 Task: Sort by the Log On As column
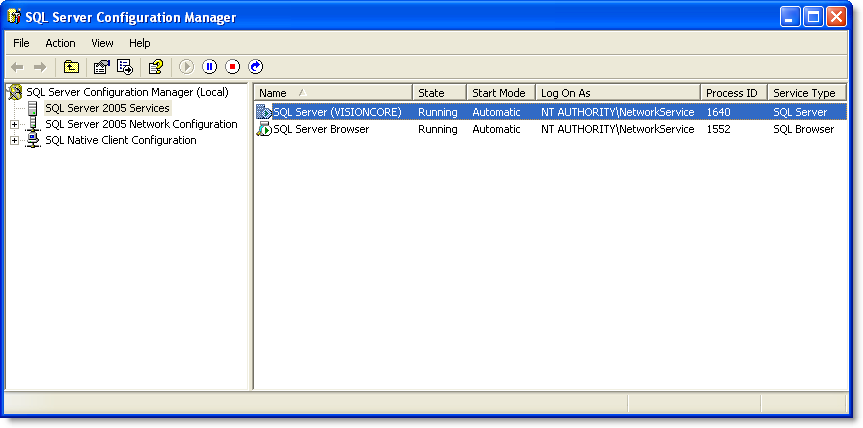coord(618,93)
